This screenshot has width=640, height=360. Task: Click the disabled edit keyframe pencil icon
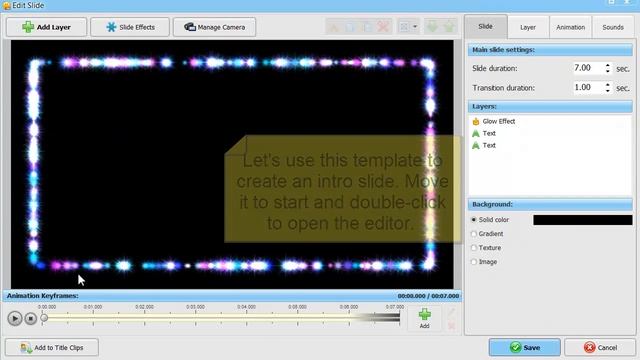451,313
